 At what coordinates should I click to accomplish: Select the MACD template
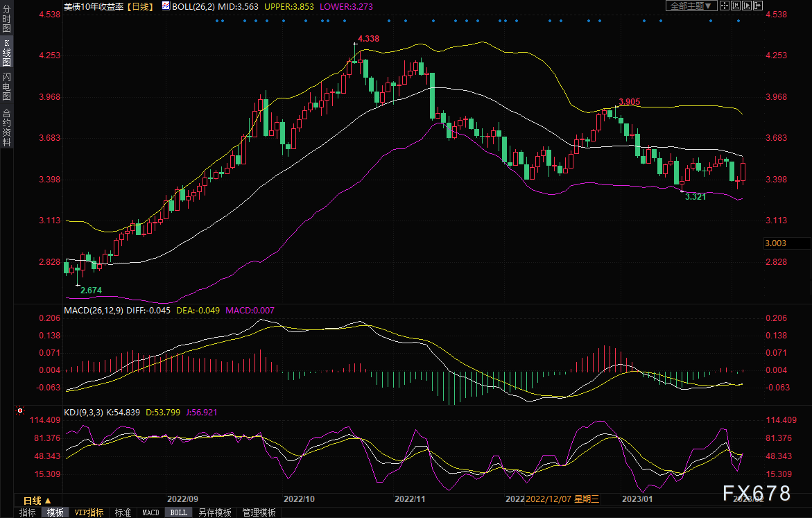[x=150, y=512]
